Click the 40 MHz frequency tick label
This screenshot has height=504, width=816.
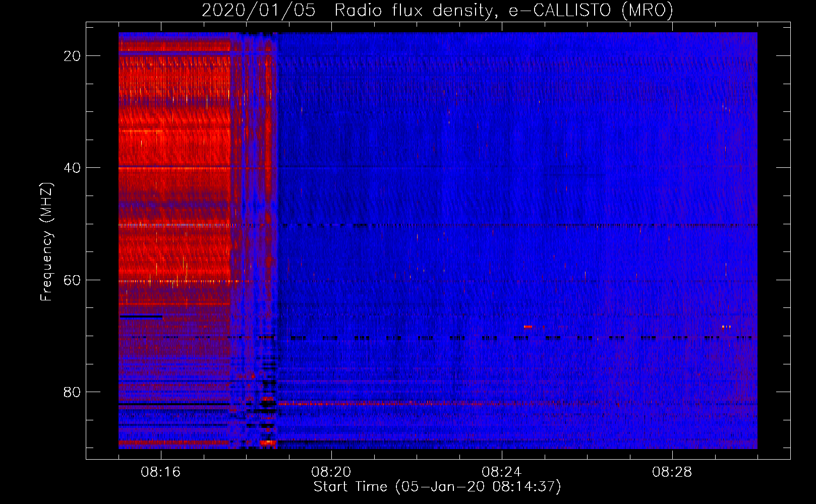(72, 168)
